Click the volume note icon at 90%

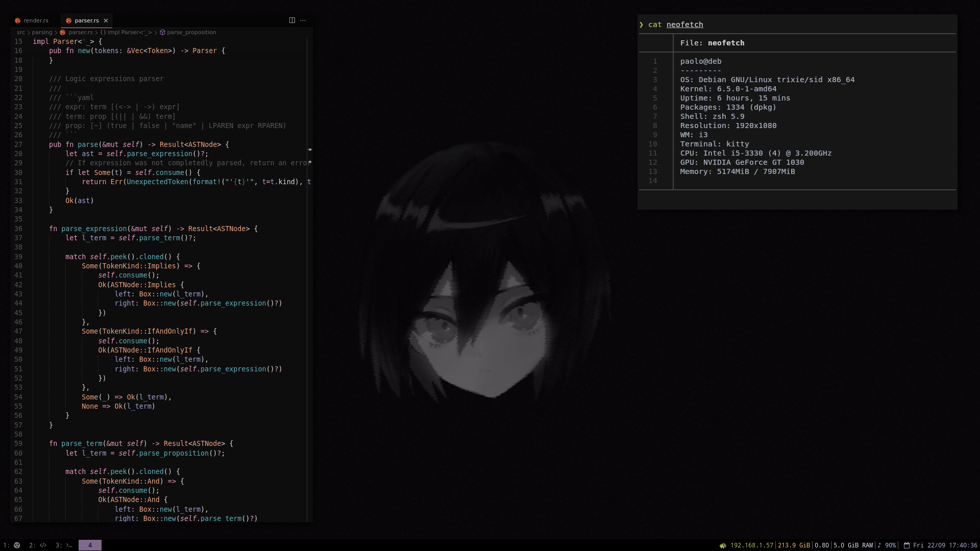[879, 545]
